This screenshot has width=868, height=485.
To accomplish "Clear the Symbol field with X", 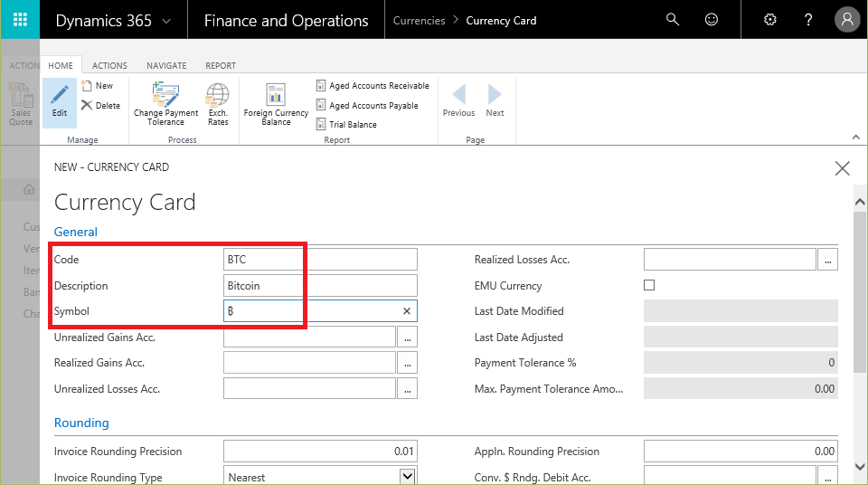I will (406, 311).
